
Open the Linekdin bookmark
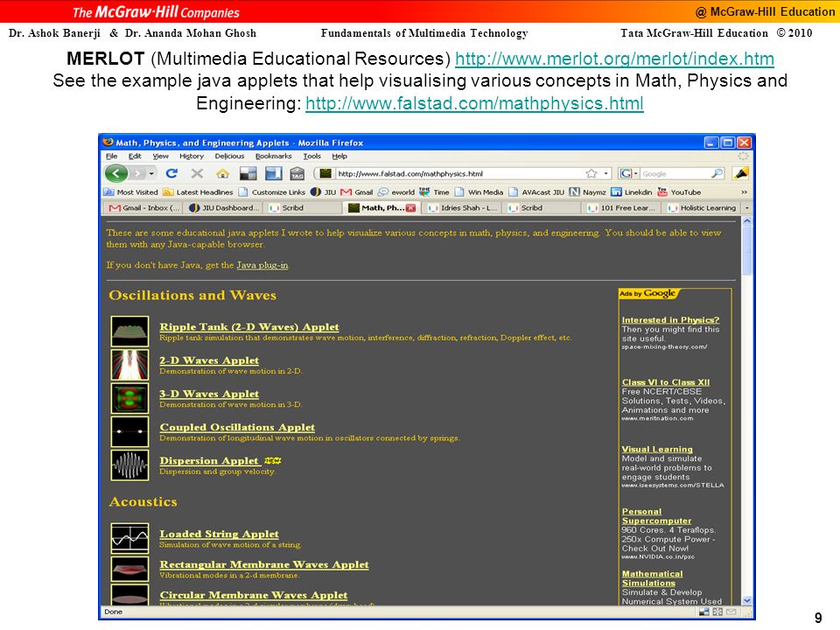click(x=632, y=192)
